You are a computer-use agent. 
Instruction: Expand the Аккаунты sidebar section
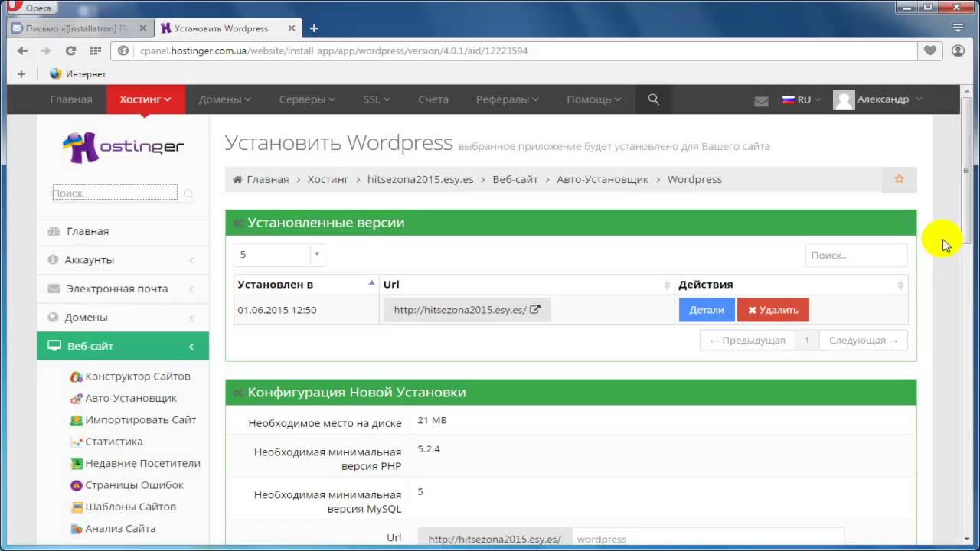pyautogui.click(x=122, y=260)
